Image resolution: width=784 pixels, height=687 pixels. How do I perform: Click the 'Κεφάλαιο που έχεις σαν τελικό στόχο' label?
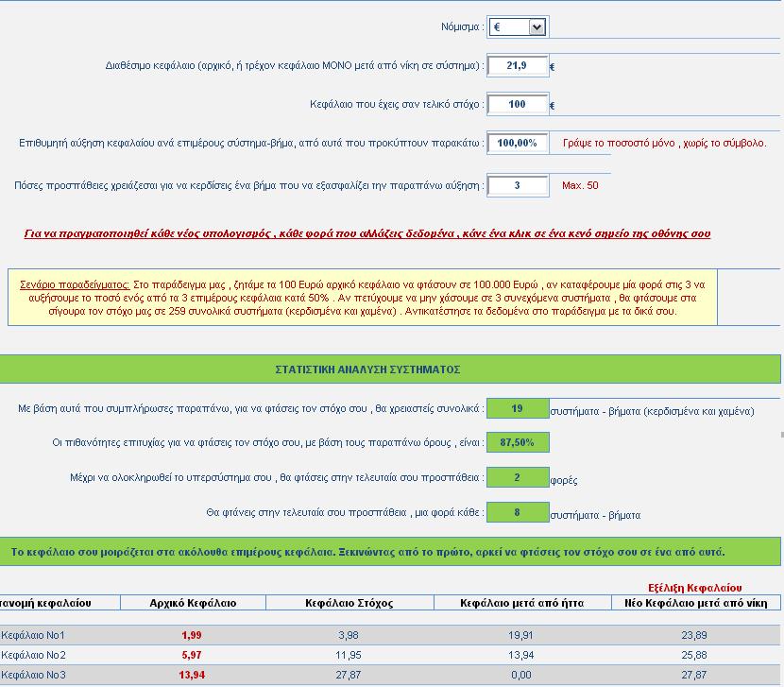click(x=397, y=105)
